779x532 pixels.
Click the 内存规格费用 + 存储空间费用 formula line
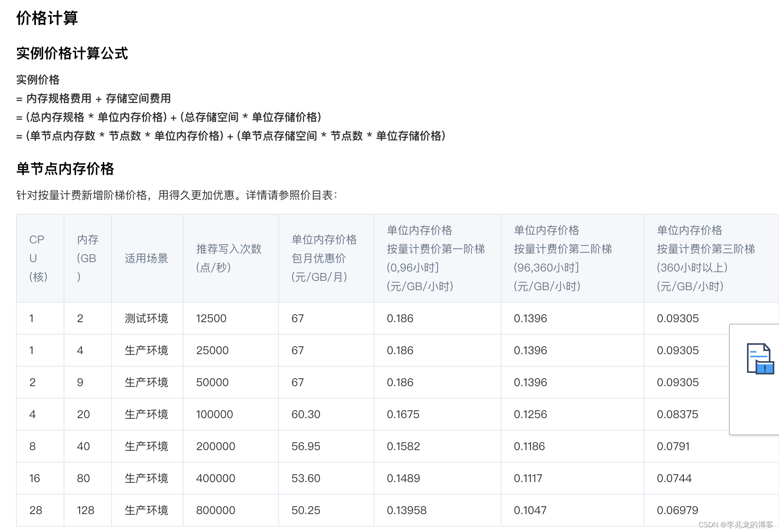click(x=94, y=99)
